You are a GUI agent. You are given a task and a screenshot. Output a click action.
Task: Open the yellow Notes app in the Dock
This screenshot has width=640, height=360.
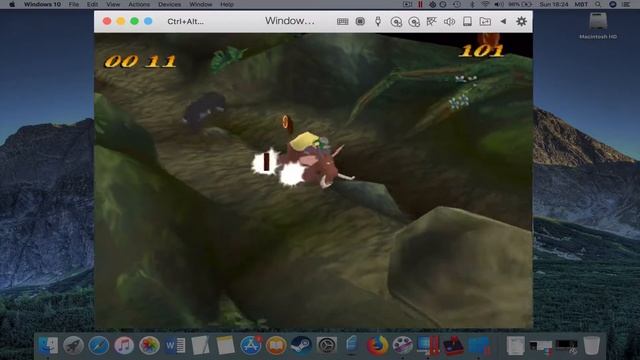[x=225, y=346]
